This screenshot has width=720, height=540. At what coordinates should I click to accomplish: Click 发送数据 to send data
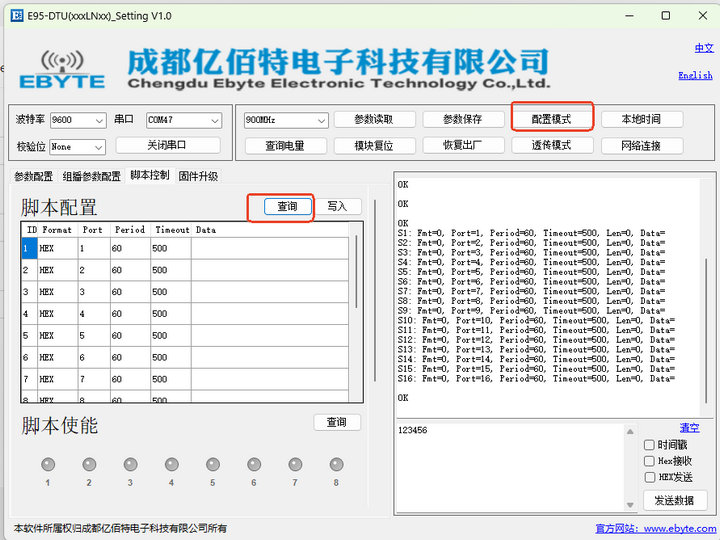tap(673, 500)
